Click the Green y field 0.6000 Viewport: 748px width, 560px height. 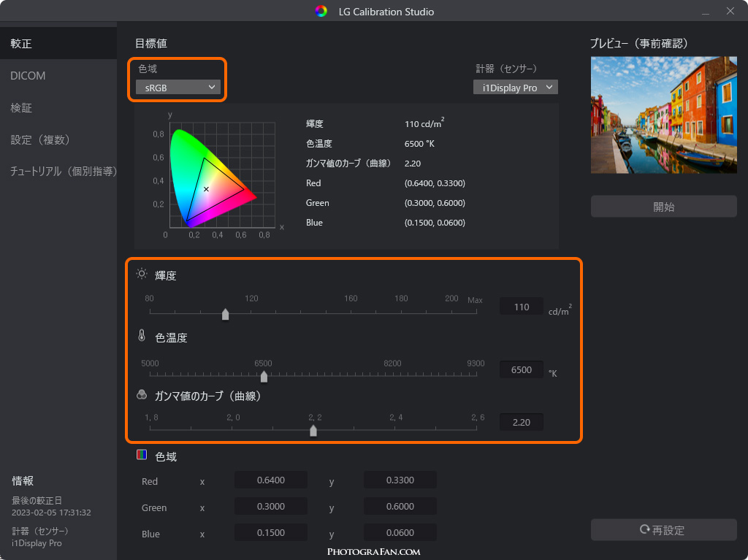point(400,506)
